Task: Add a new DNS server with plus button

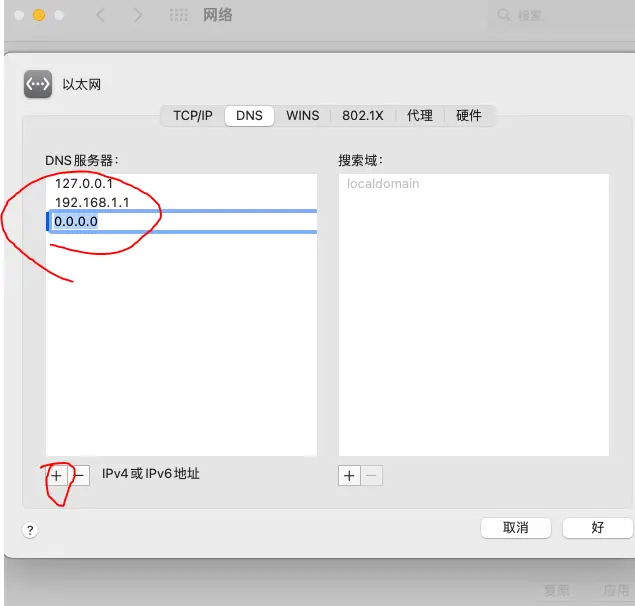Action: [57, 476]
